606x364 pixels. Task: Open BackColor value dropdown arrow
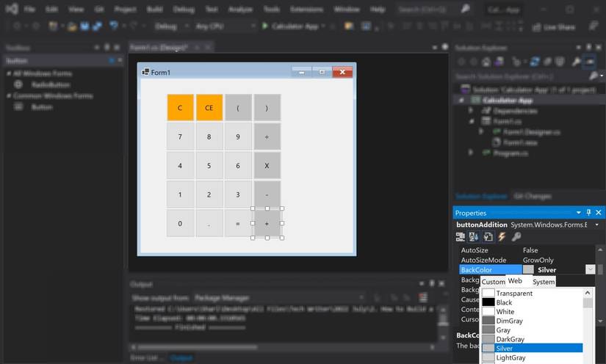pyautogui.click(x=590, y=269)
